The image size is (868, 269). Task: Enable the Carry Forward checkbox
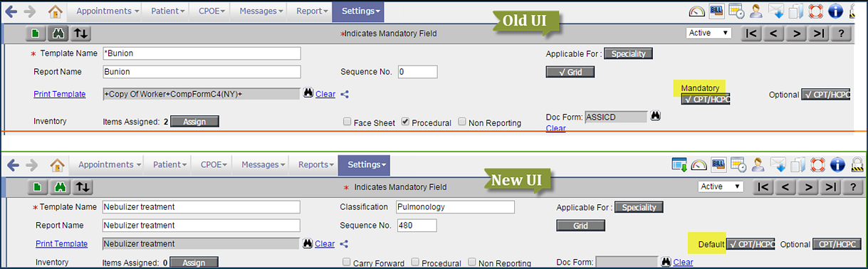point(347,263)
